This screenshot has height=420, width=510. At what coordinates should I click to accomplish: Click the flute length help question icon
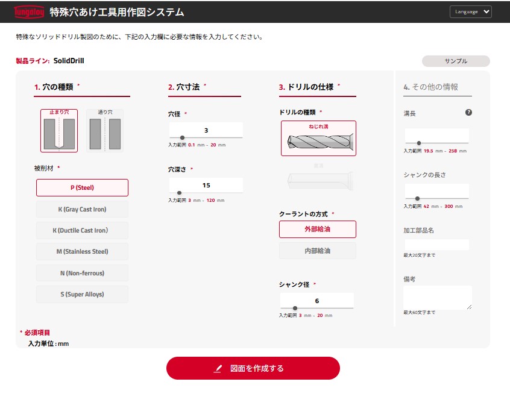468,112
